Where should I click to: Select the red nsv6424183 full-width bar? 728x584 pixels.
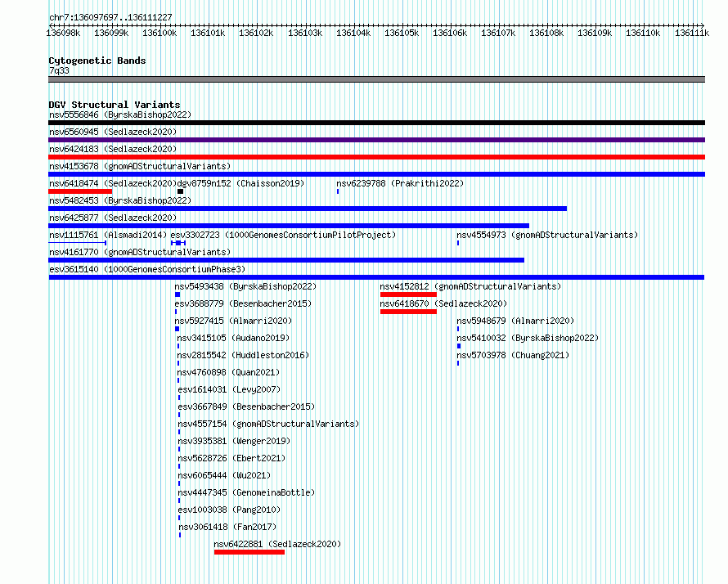tap(376, 157)
